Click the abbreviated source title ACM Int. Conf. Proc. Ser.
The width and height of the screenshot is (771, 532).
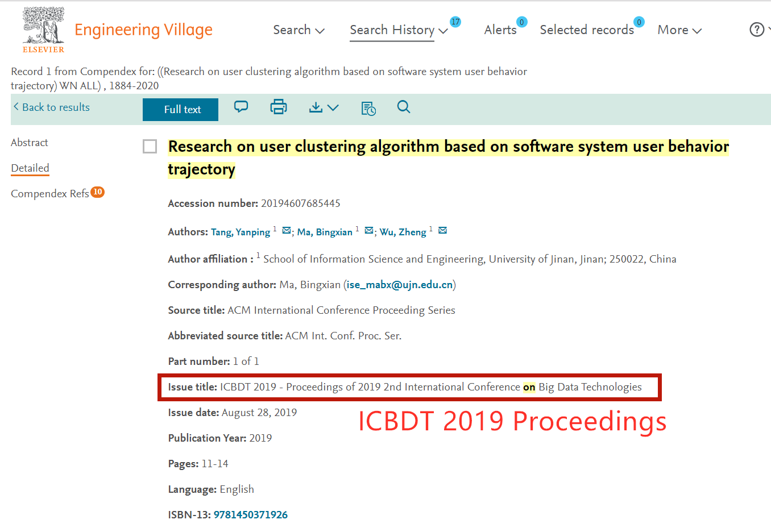coord(343,336)
